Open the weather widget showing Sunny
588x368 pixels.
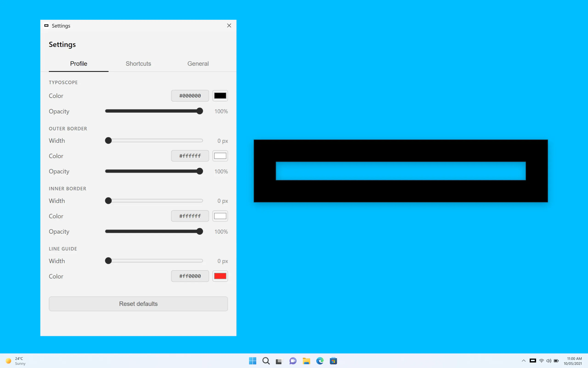point(16,361)
